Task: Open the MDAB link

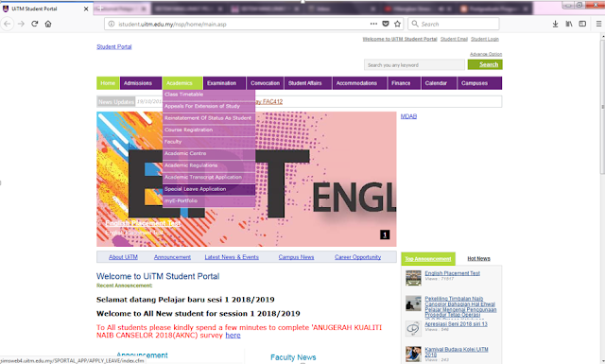Action: pyautogui.click(x=408, y=116)
